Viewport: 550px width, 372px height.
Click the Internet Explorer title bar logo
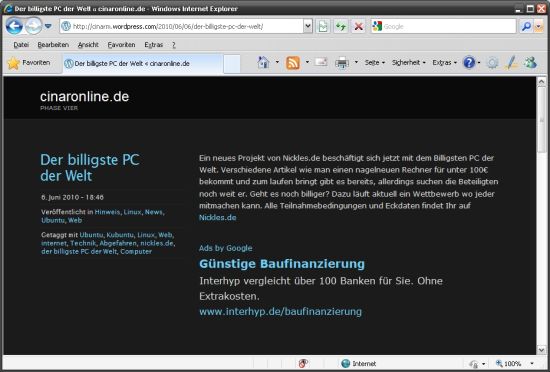click(8, 8)
